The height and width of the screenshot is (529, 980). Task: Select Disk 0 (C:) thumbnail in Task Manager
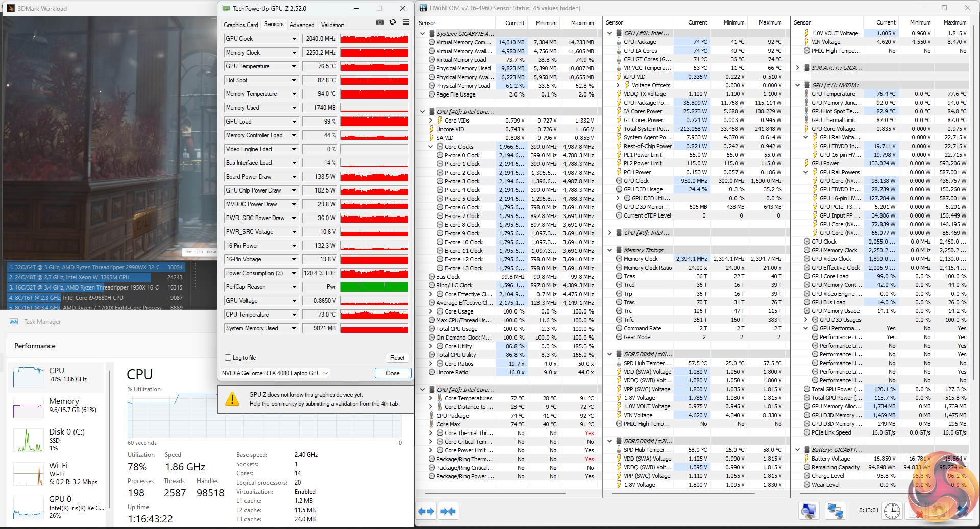(29, 441)
